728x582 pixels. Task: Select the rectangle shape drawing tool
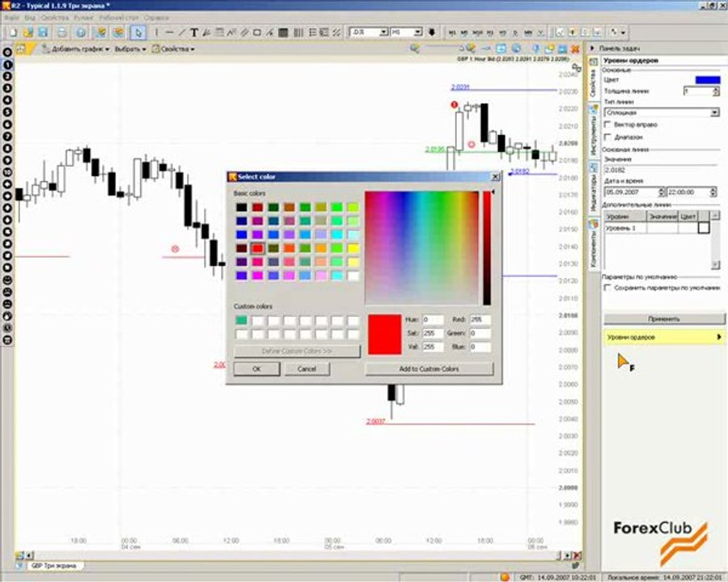pyautogui.click(x=256, y=32)
